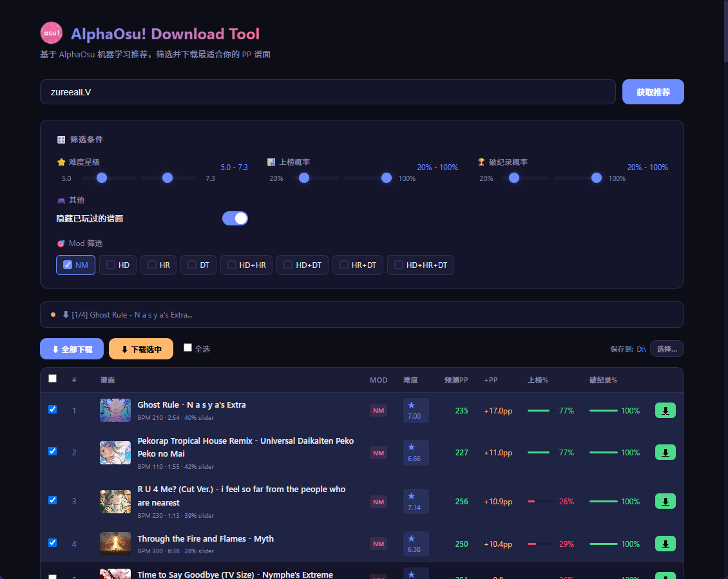Check the table header checkbox
This screenshot has height=579, width=728.
pyautogui.click(x=52, y=379)
